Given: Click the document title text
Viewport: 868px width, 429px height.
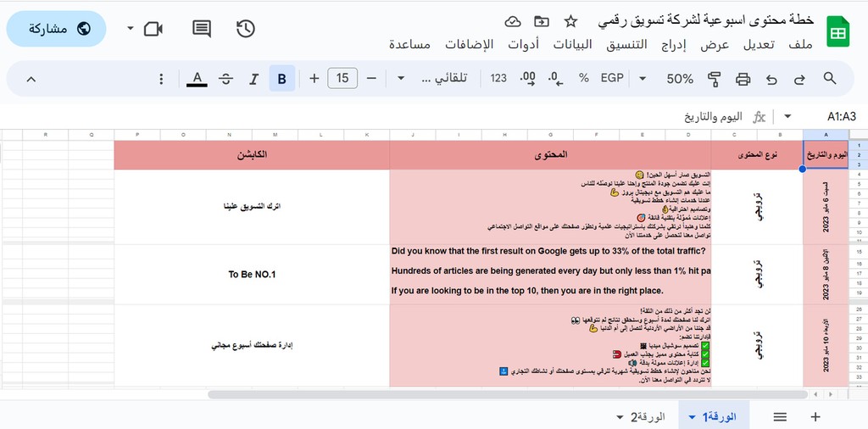Looking at the screenshot, I should pyautogui.click(x=706, y=20).
